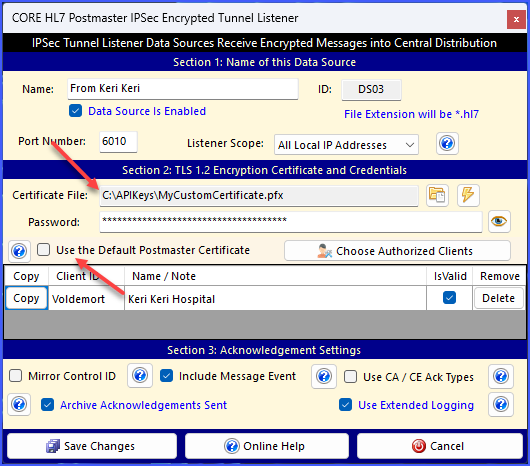530x466 pixels.
Task: Enable Mirror Control ID checkbox
Action: (16, 376)
